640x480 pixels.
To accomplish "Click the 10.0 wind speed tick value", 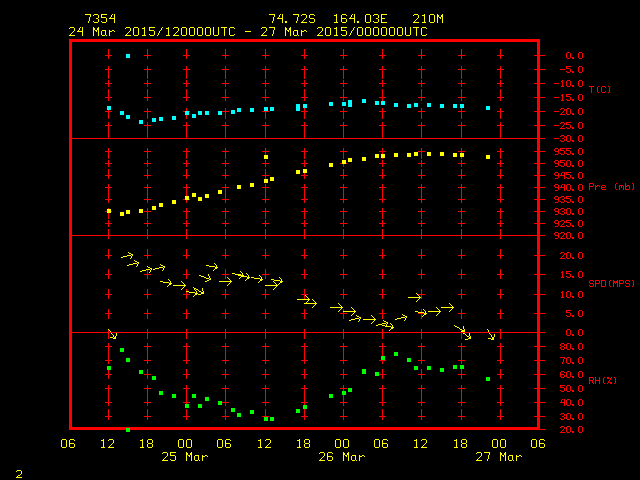I will [571, 294].
